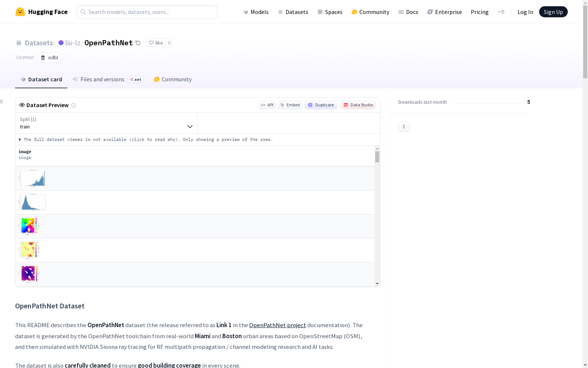
Task: Click the liu-lz user avatar
Action: pyautogui.click(x=61, y=43)
